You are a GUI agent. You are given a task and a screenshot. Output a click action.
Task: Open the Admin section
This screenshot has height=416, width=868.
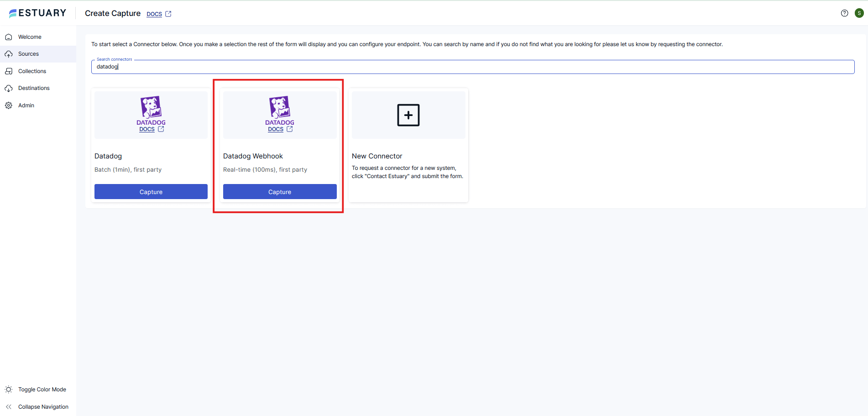(26, 105)
